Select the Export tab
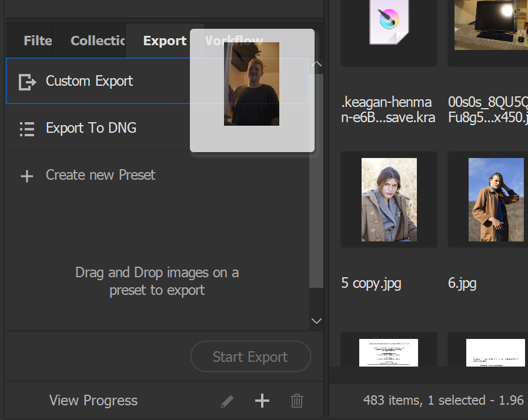This screenshot has width=528, height=420. pos(165,41)
